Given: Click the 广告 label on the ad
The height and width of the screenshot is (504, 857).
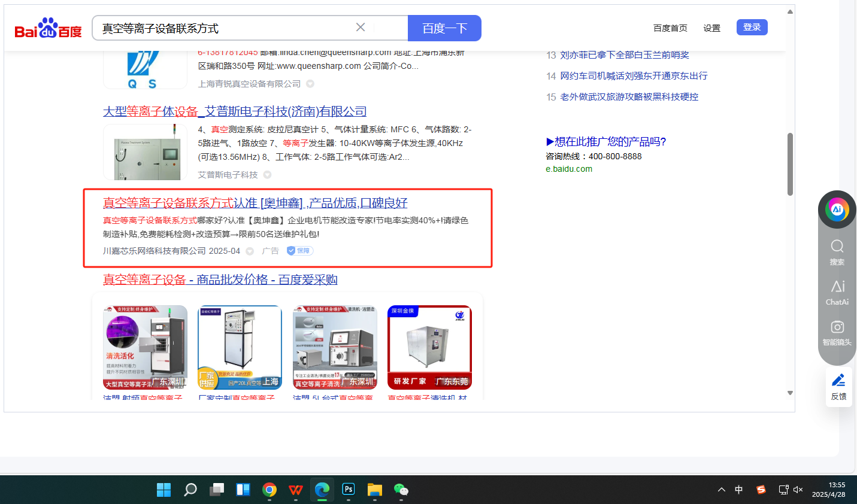Looking at the screenshot, I should click(270, 251).
